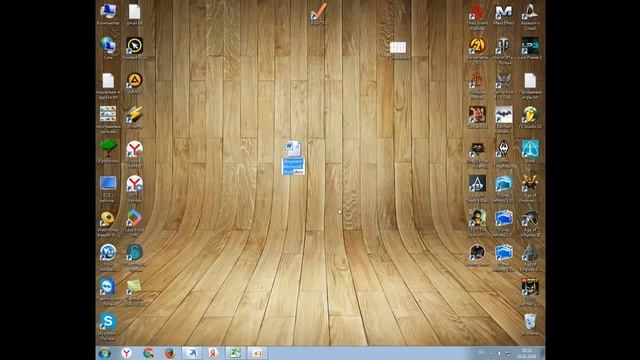The image size is (640, 360).
Task: Open the Excel taskbar button
Action: [x=234, y=353]
